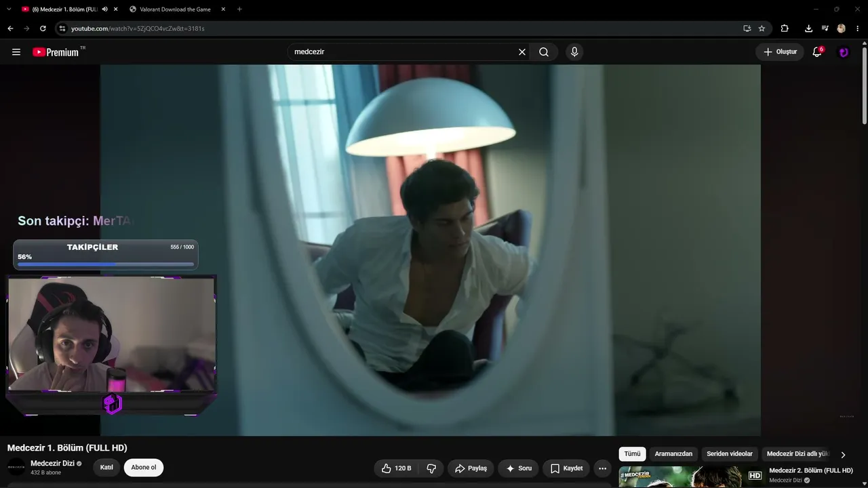
Task: Like the video (120 B)
Action: point(396,468)
